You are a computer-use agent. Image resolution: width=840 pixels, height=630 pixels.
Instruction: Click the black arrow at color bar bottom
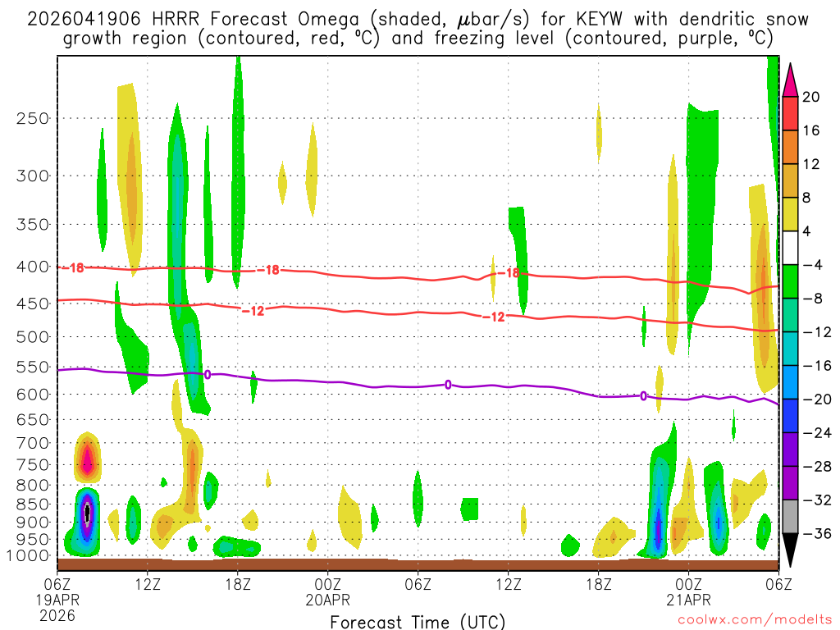point(790,550)
